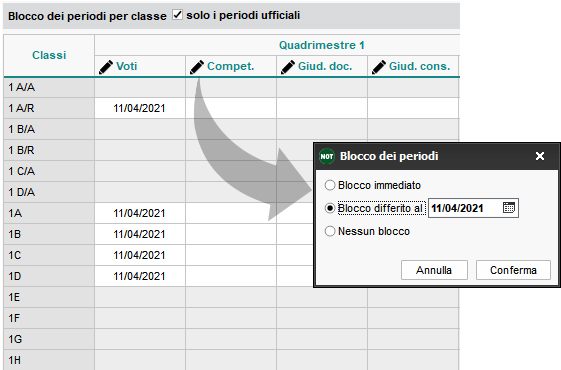
Task: Click the pencil icon beside Voti
Action: 106,67
